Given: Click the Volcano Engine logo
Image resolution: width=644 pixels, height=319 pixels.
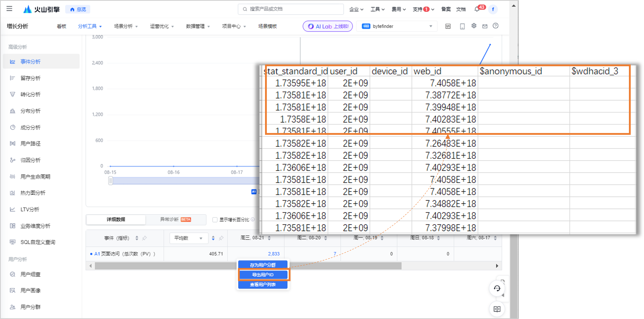Looking at the screenshot, I should pos(41,9).
